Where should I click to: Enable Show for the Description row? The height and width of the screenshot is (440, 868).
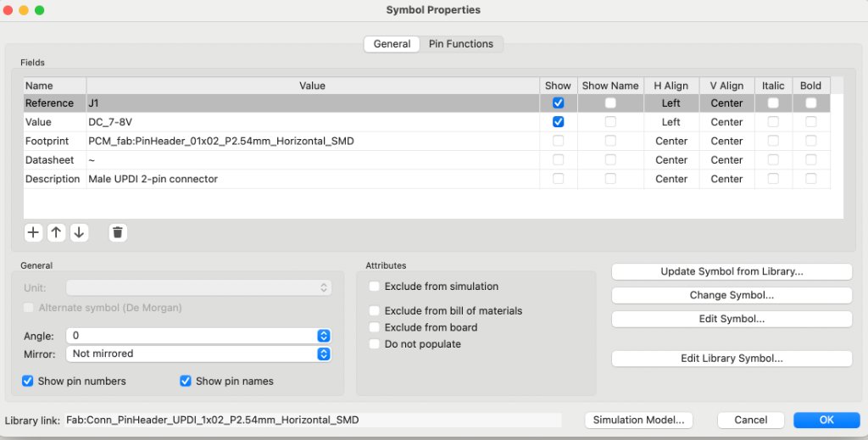point(558,179)
